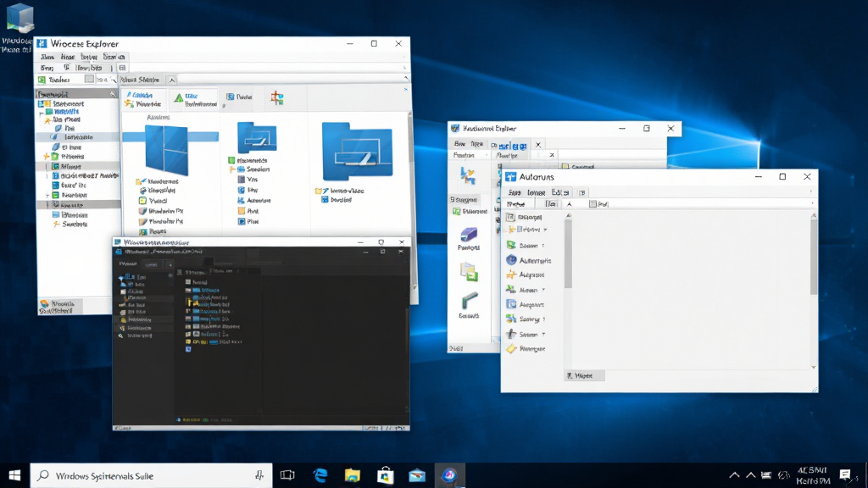Click the active round app icon on the taskbar
This screenshot has width=868, height=488.
point(449,474)
